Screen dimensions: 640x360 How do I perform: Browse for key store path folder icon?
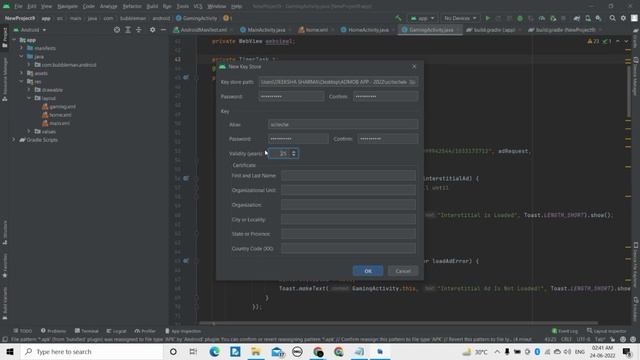tap(412, 82)
